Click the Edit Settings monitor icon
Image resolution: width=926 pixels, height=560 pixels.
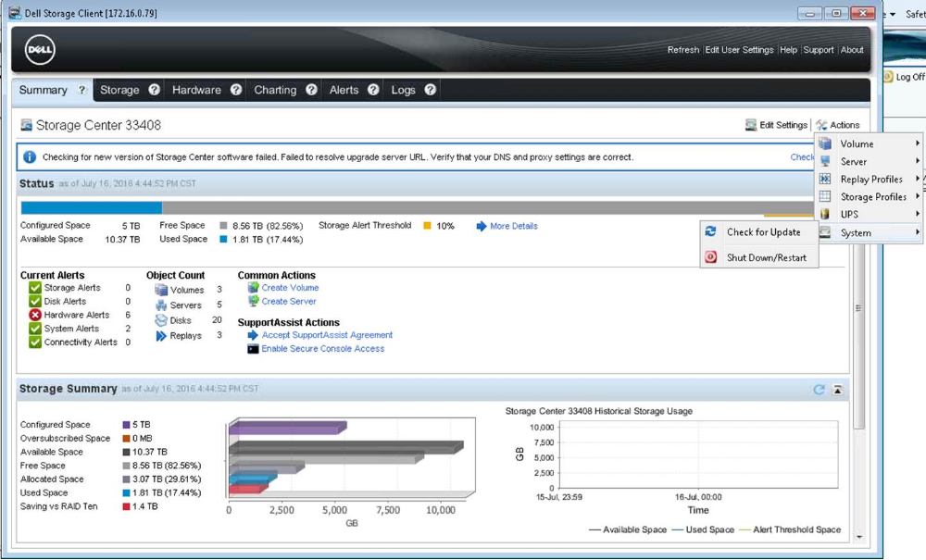(751, 125)
